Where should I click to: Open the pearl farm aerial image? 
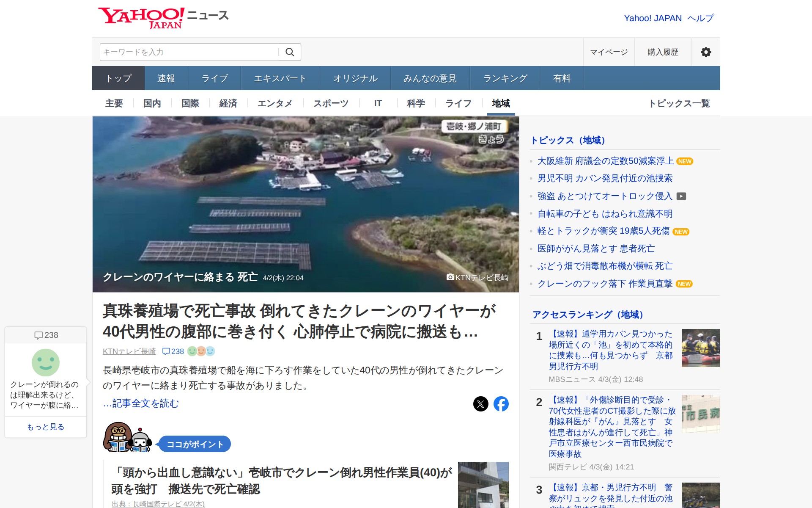click(x=305, y=204)
